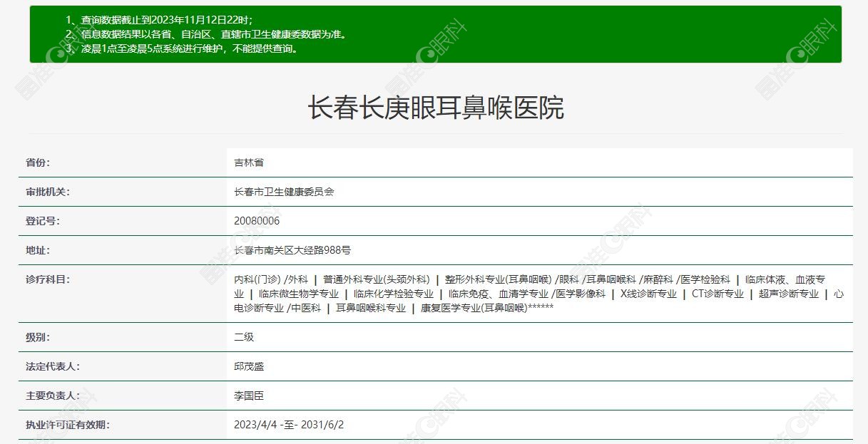868x444 pixels.
Task: Click the registration number 20080006
Action: tap(257, 221)
